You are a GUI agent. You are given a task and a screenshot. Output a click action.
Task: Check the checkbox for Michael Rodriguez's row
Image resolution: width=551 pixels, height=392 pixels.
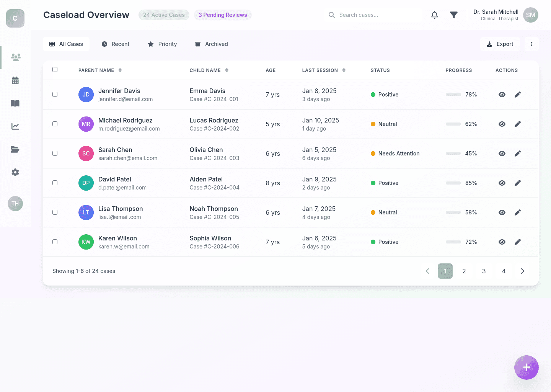(x=55, y=124)
